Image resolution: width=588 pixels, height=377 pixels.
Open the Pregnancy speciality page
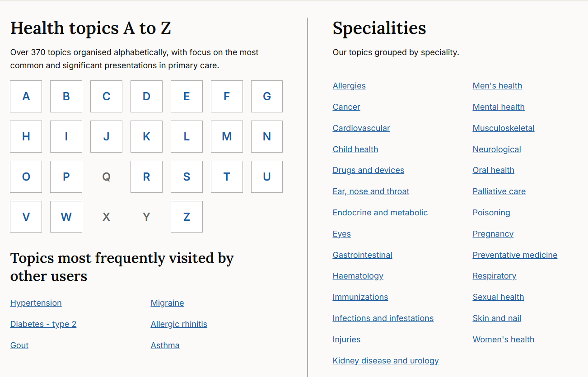point(493,233)
